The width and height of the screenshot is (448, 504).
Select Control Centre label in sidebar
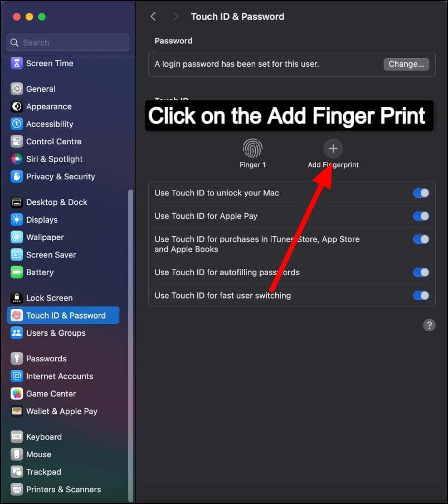click(x=54, y=141)
